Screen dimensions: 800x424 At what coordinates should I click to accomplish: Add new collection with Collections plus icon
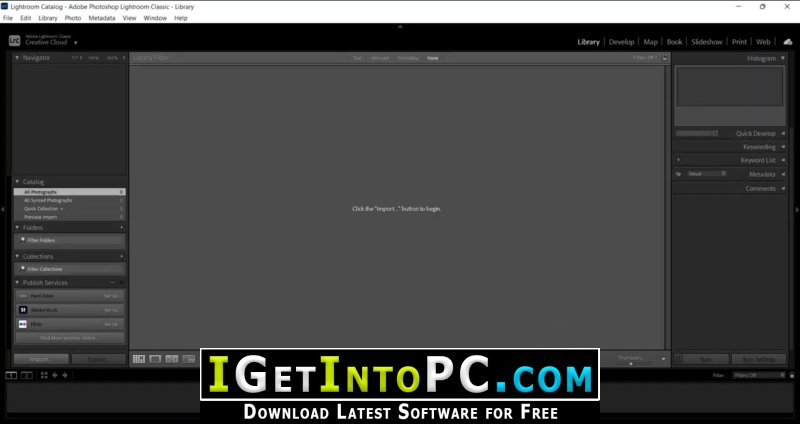121,256
